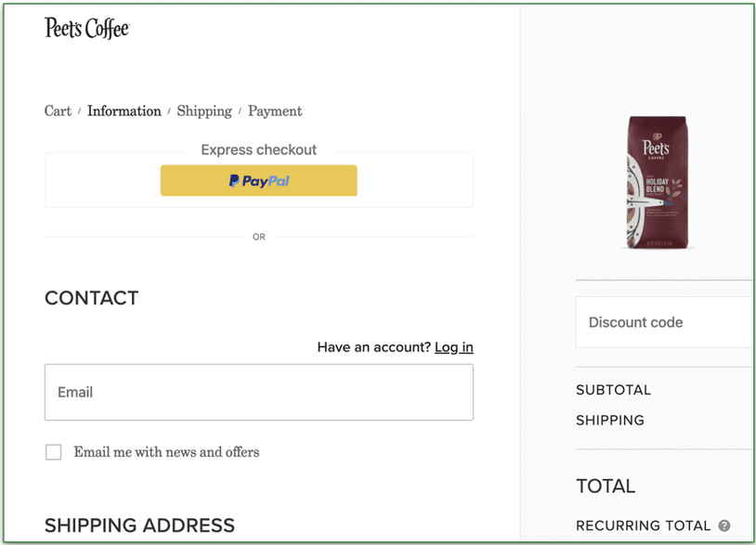The image size is (756, 545).
Task: Click the TOTAL label
Action: tap(605, 486)
